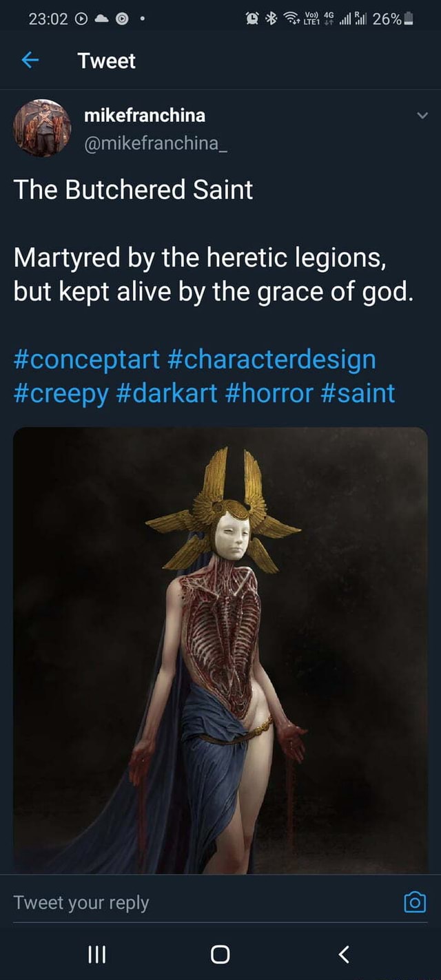The image size is (441, 980).
Task: Click the mikefranchina display name
Action: pyautogui.click(x=145, y=115)
